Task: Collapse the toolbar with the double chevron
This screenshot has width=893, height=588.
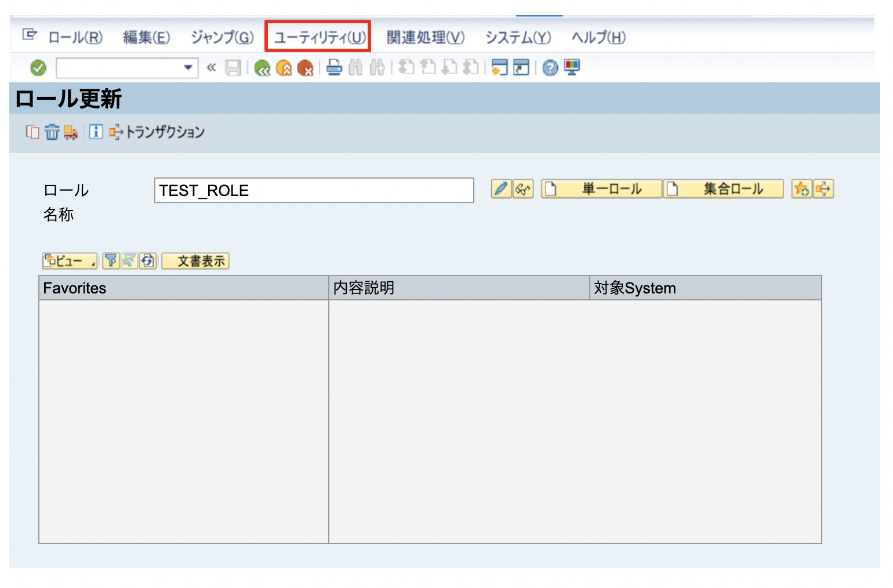Action: [212, 68]
